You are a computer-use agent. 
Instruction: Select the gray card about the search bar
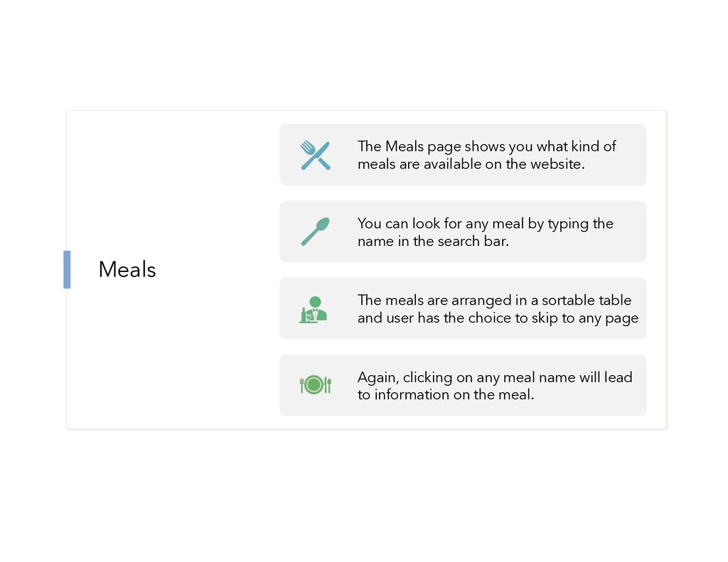tap(463, 232)
